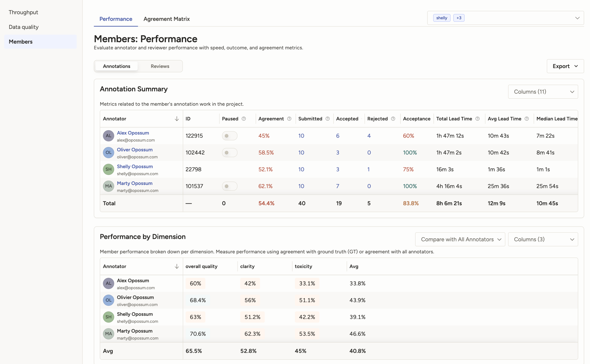
Task: Click Shelly Opossum's SH avatar in Annotation Summary
Action: coord(108,169)
